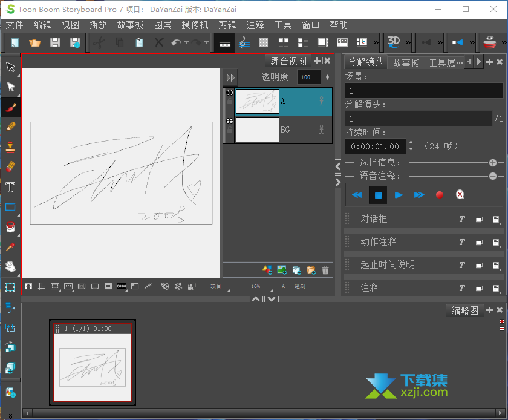Select the Rectangle shape tool

(x=10, y=207)
